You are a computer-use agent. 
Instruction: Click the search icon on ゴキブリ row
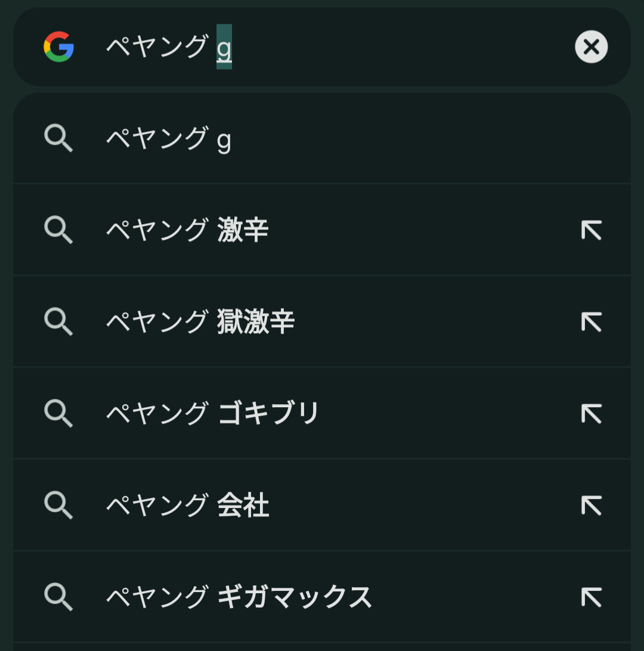pyautogui.click(x=58, y=413)
